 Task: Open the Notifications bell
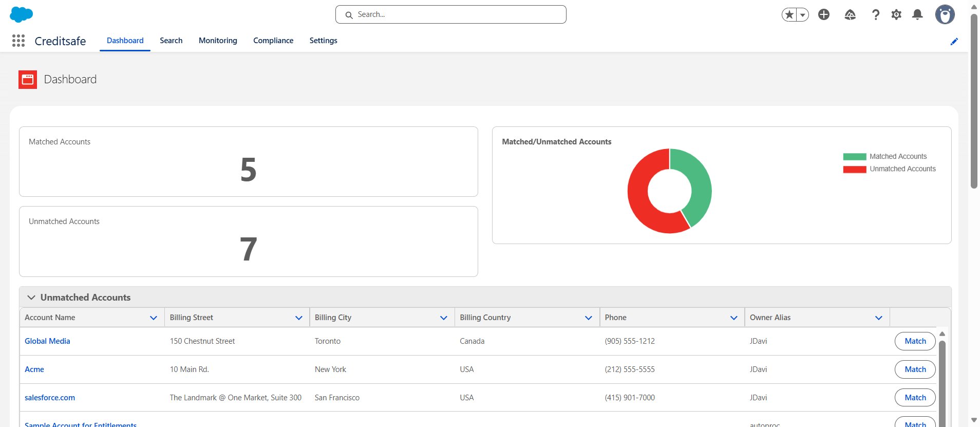[917, 14]
